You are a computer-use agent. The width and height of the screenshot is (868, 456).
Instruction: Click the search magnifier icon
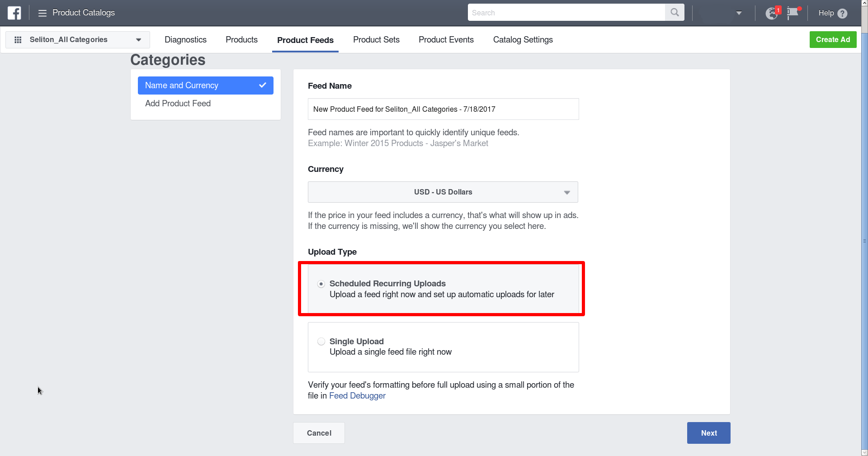(x=674, y=12)
